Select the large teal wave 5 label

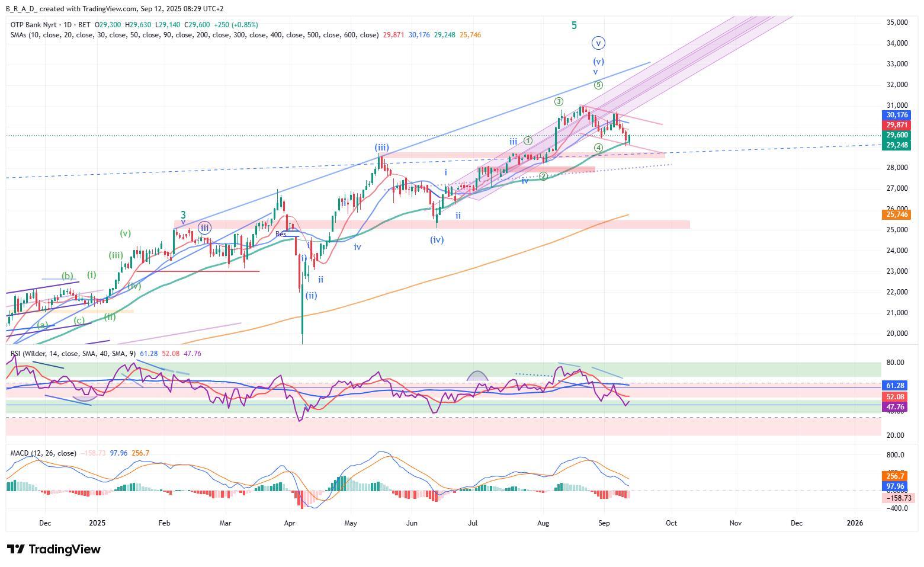point(574,25)
